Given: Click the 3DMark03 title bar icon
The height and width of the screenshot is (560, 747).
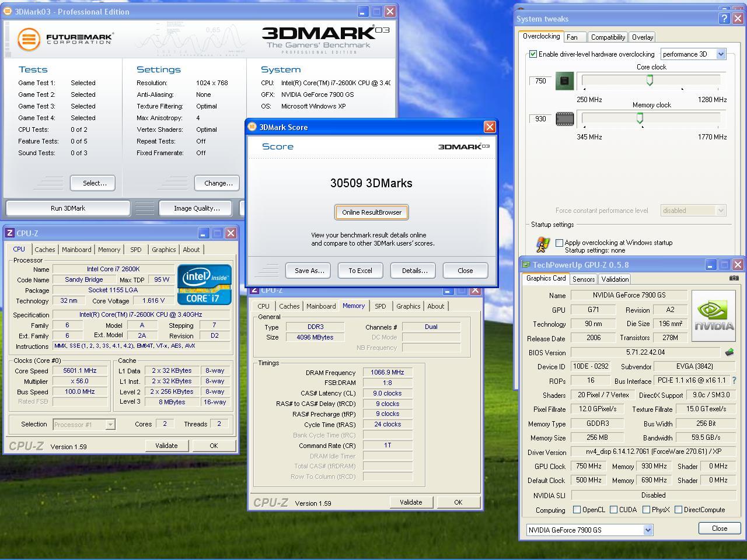Looking at the screenshot, I should coord(8,11).
